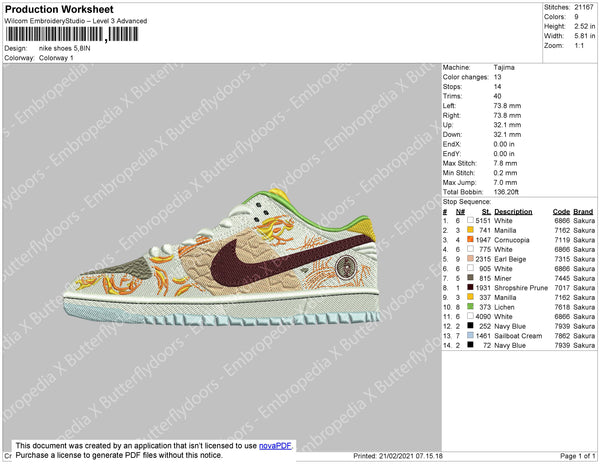
Task: Select the Cornucopia orange swatch
Action: 470,239
